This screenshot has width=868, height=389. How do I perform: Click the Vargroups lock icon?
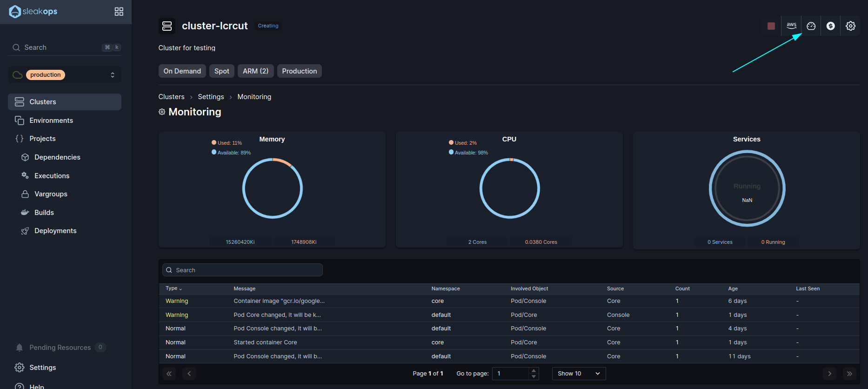tap(25, 194)
